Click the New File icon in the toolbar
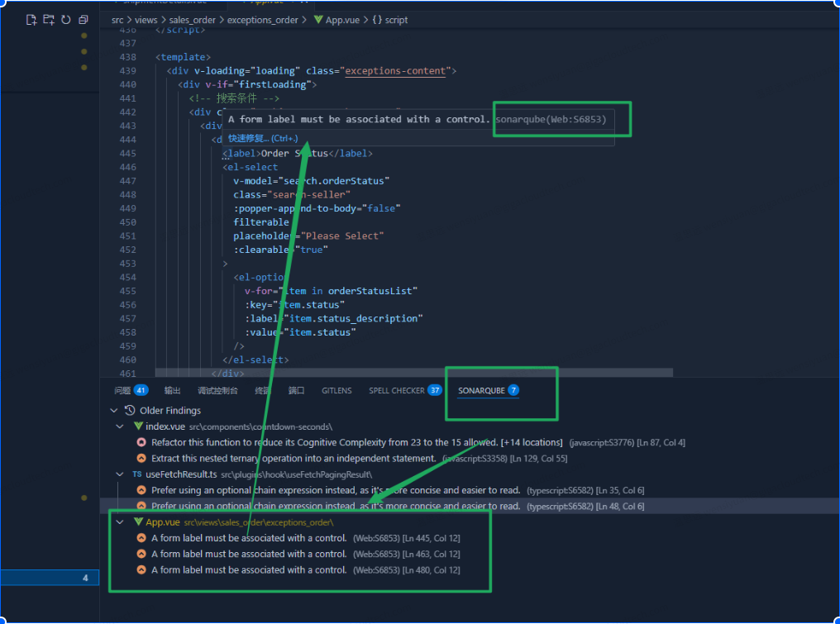The width and height of the screenshot is (840, 624). tap(31, 19)
